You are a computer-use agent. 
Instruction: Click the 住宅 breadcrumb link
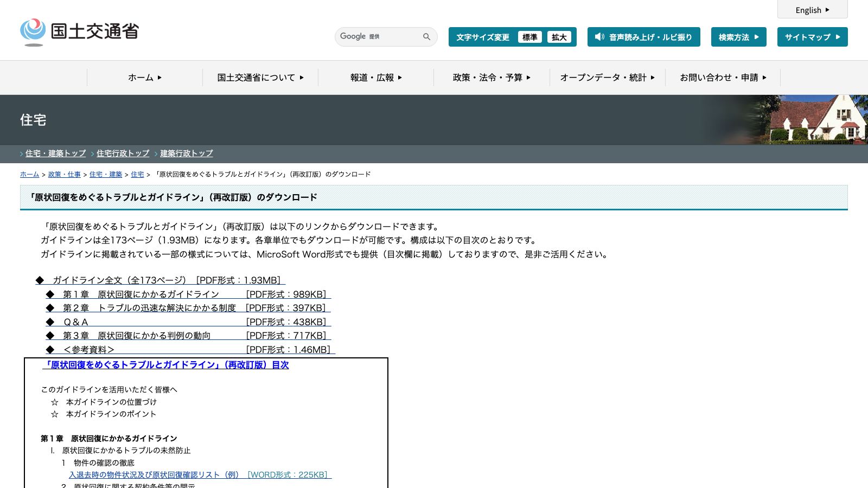pos(137,175)
